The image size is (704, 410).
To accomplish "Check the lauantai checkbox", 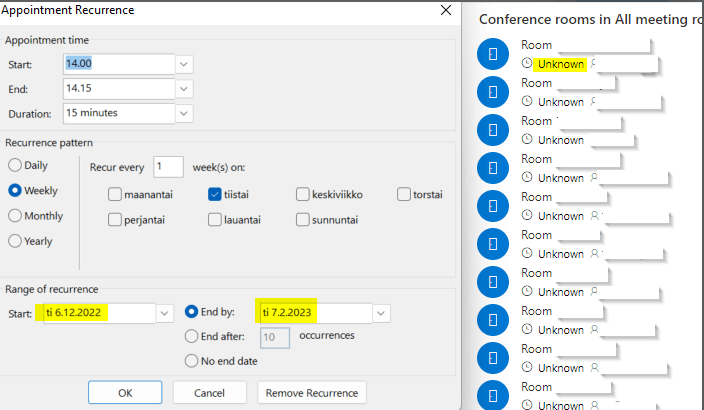I will point(215,220).
